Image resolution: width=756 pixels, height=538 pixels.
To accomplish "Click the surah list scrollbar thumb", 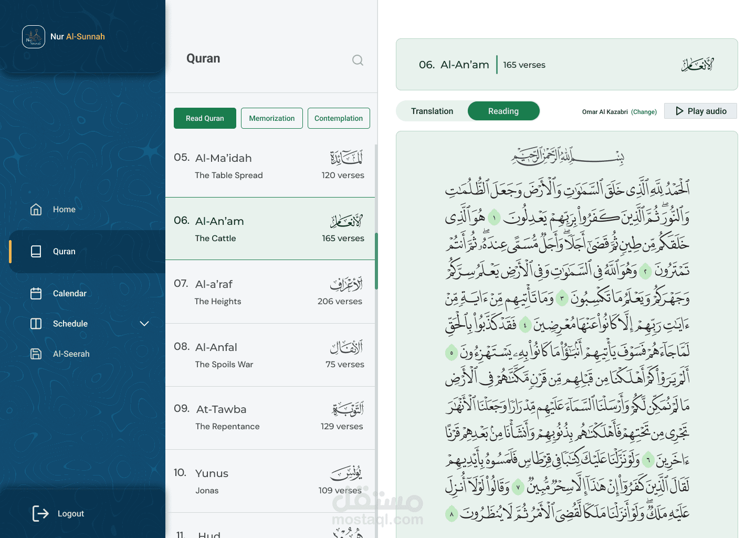I will (x=376, y=261).
